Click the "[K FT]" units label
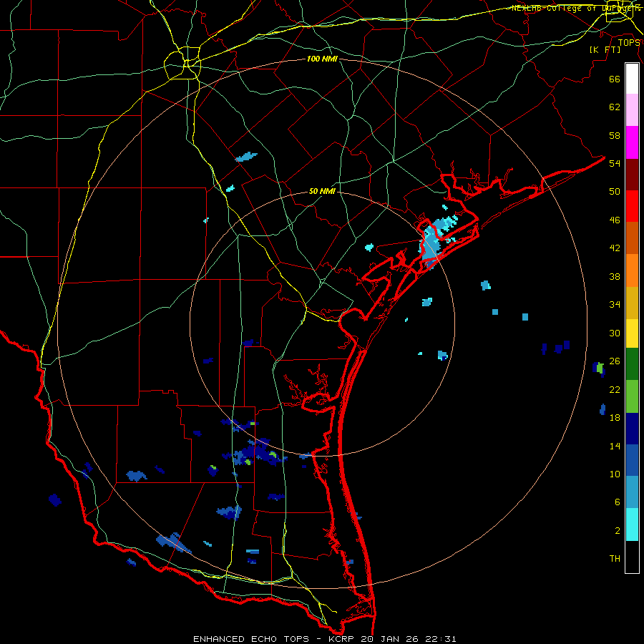644x644 pixels. click(605, 49)
